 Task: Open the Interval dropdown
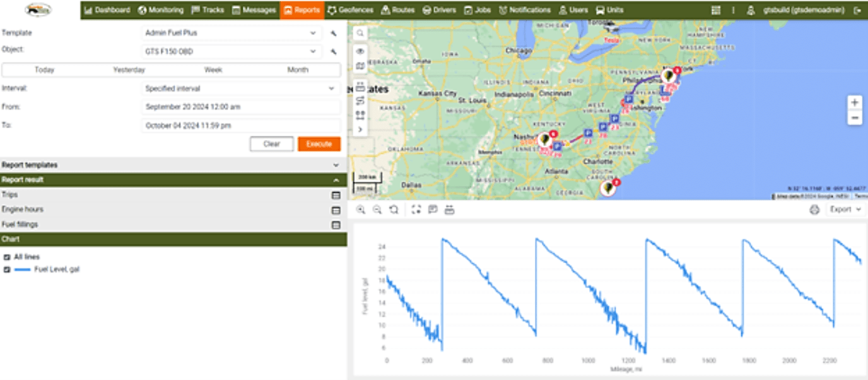tap(240, 89)
